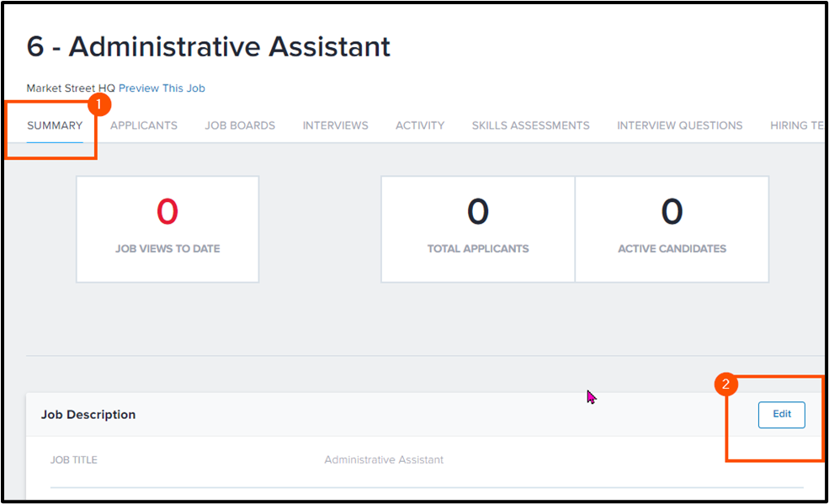Screen dimensions: 829x504
Task: Select the Interviews tab
Action: [335, 125]
